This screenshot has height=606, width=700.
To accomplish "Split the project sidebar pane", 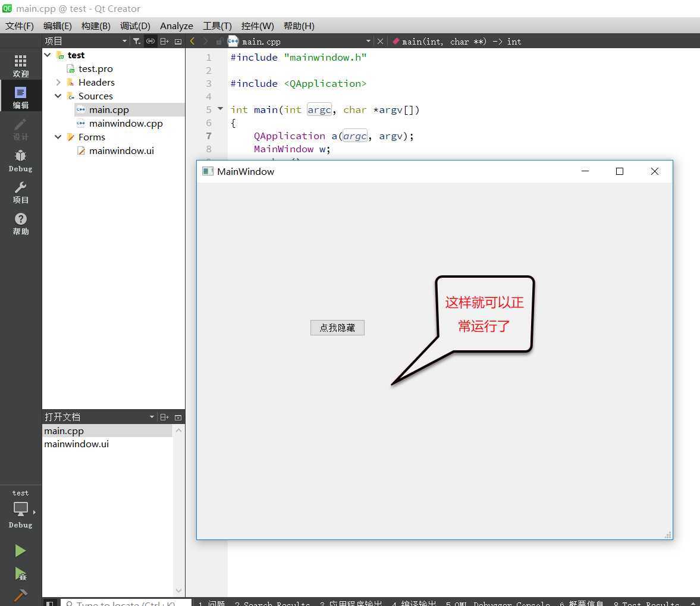I will pyautogui.click(x=164, y=42).
